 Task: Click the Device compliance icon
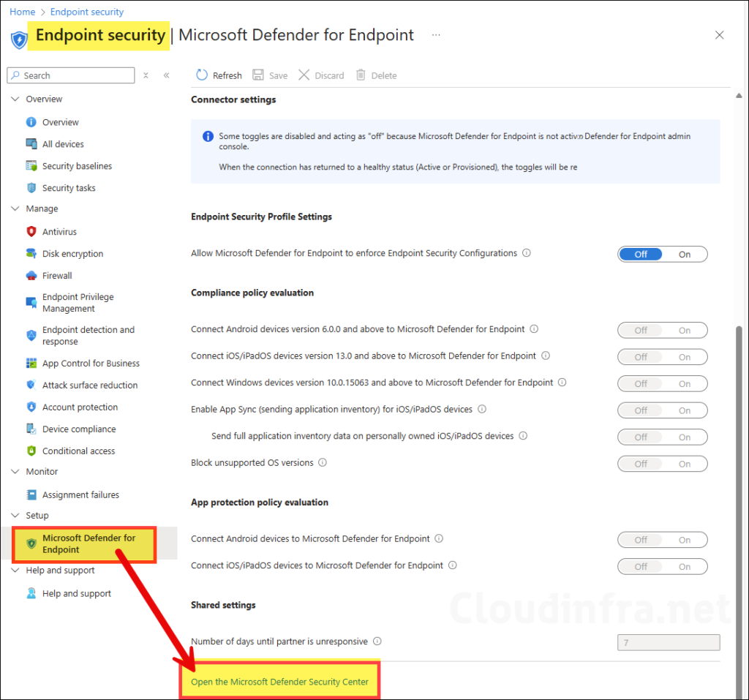(31, 429)
